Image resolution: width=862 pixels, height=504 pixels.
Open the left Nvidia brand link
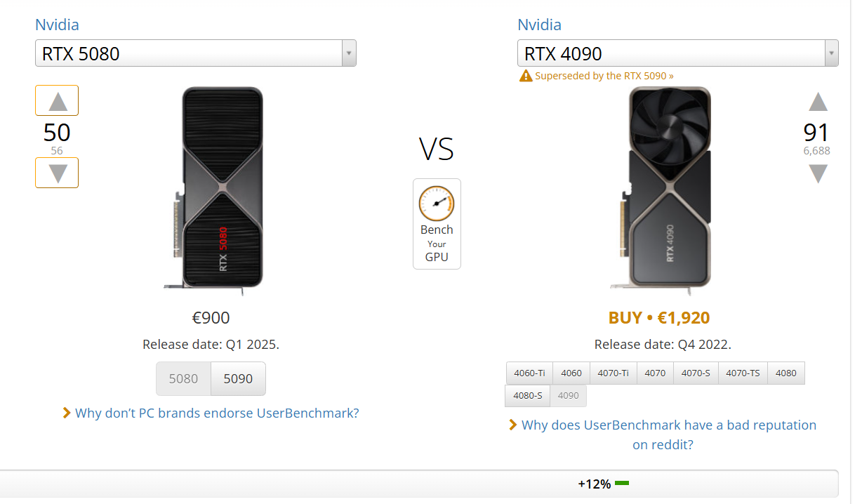(x=57, y=25)
